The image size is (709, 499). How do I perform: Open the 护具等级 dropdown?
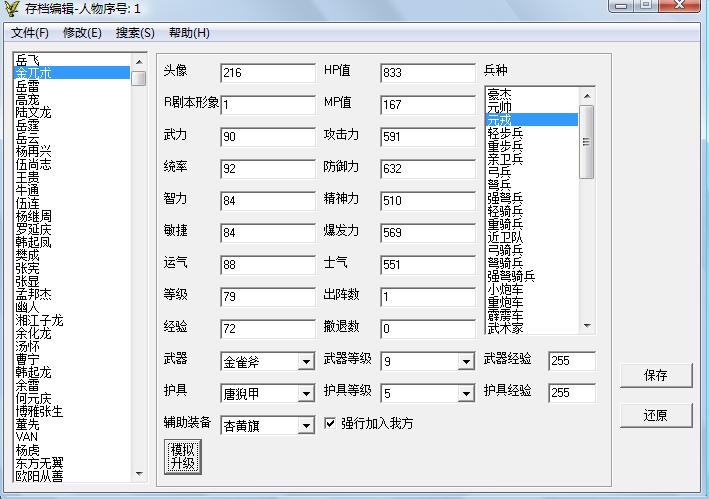coord(465,394)
